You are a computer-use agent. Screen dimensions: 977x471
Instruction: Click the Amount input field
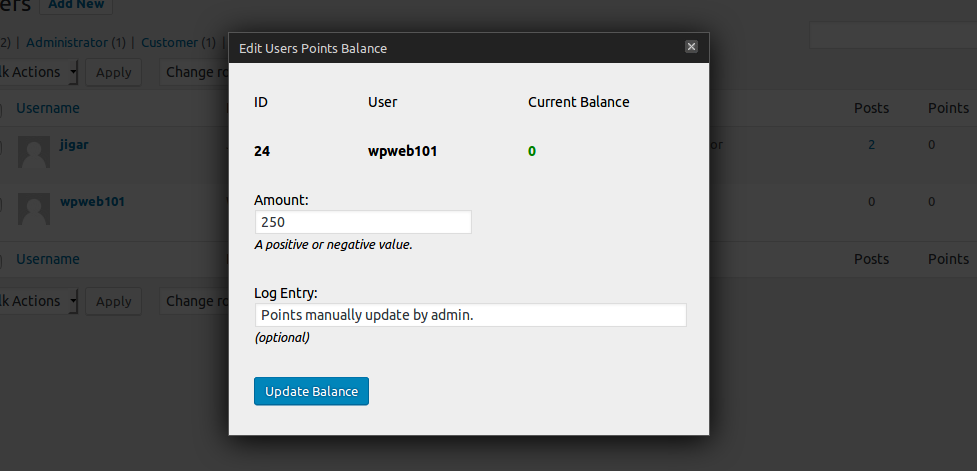pos(362,222)
